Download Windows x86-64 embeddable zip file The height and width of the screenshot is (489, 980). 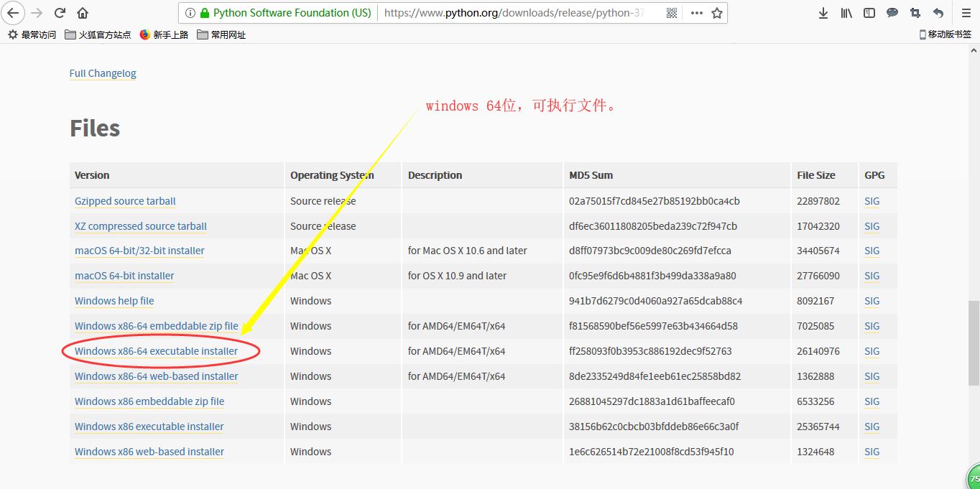157,326
